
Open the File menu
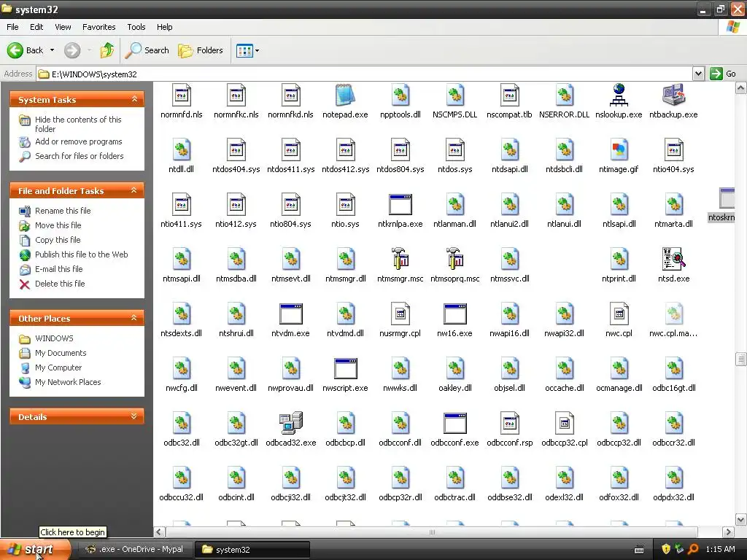(12, 27)
